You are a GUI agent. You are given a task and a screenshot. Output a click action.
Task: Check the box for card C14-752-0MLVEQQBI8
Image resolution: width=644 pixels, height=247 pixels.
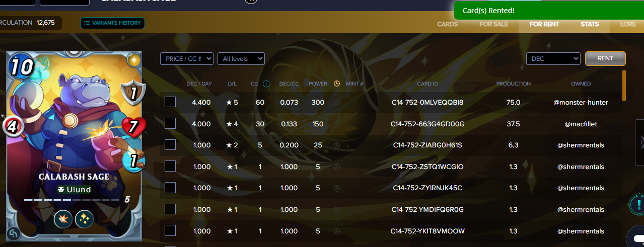170,102
